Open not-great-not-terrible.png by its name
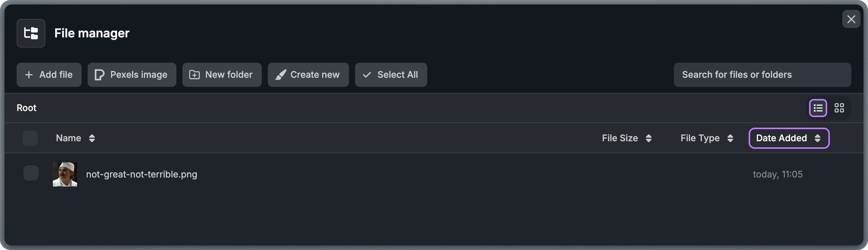 pos(141,174)
